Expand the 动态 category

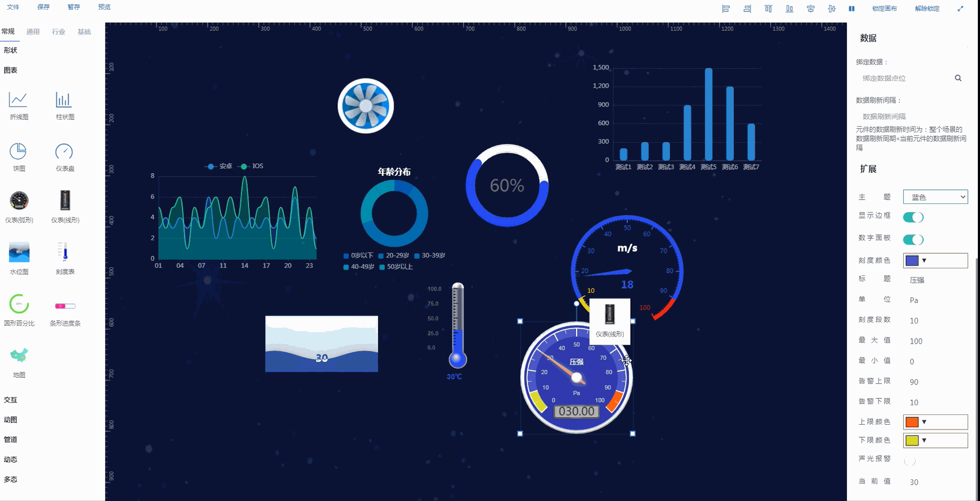tap(10, 460)
